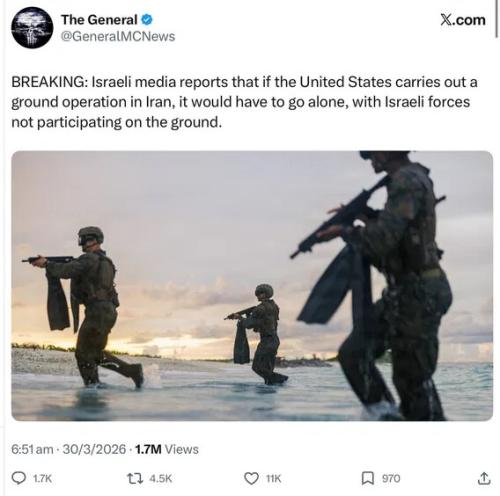Open the share upload icon
The image size is (500, 496).
483,478
